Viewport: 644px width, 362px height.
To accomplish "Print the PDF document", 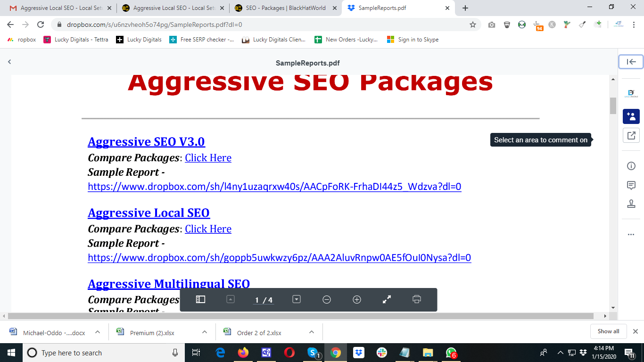I will pyautogui.click(x=416, y=299).
